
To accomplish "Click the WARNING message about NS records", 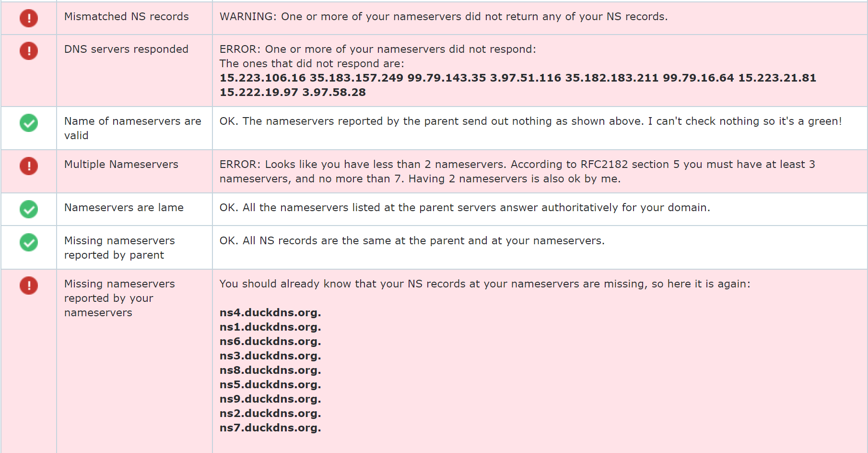I will tap(444, 16).
